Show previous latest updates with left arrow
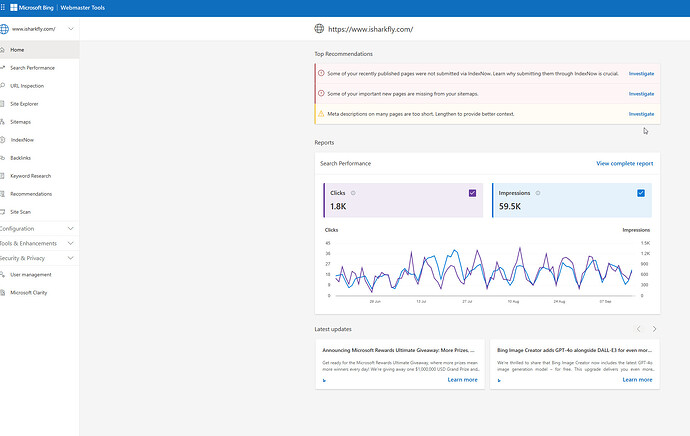Viewport: 690px width, 436px height. [639, 329]
